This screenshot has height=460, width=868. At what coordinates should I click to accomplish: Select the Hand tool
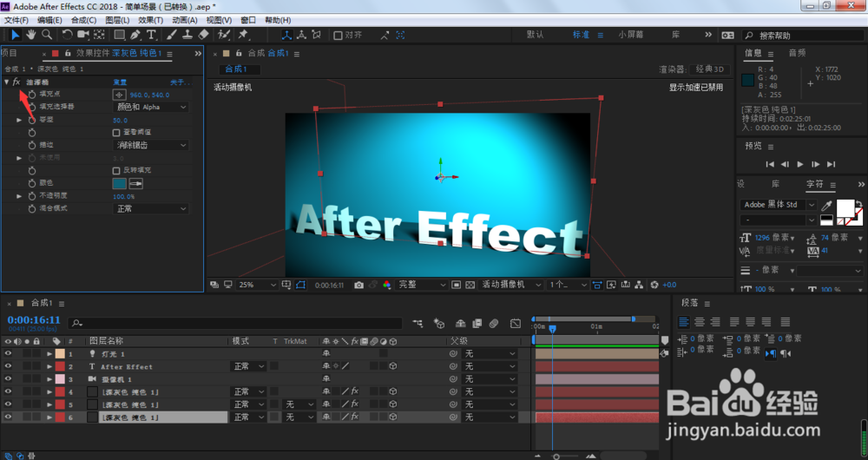pos(31,35)
